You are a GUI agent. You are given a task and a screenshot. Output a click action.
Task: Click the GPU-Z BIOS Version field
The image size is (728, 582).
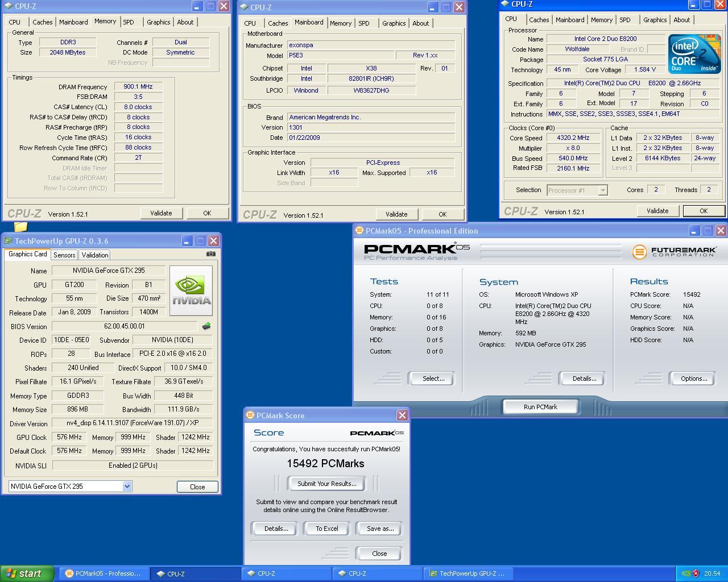125,326
